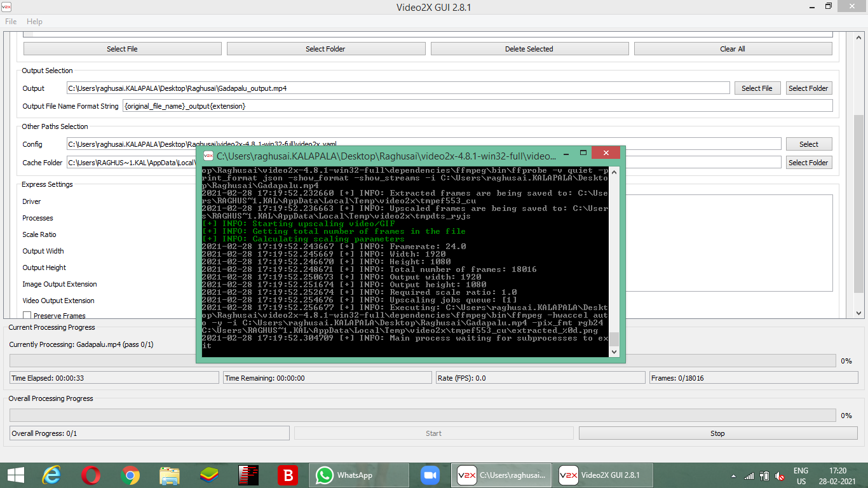Open the Help menu
The width and height of the screenshot is (868, 488).
click(34, 21)
